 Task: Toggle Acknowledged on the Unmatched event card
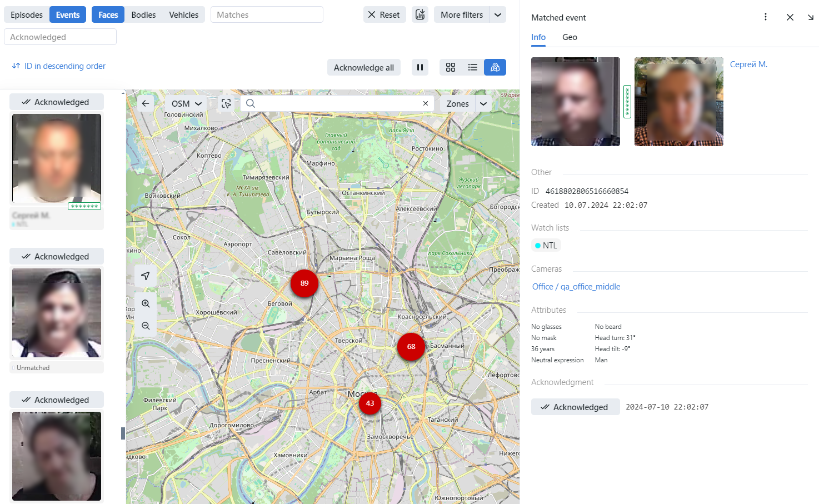click(57, 256)
